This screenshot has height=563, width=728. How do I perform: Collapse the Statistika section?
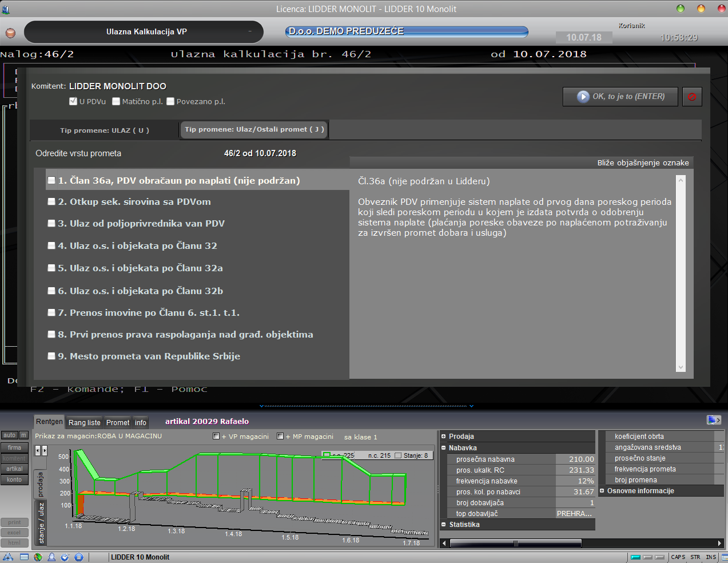(444, 524)
